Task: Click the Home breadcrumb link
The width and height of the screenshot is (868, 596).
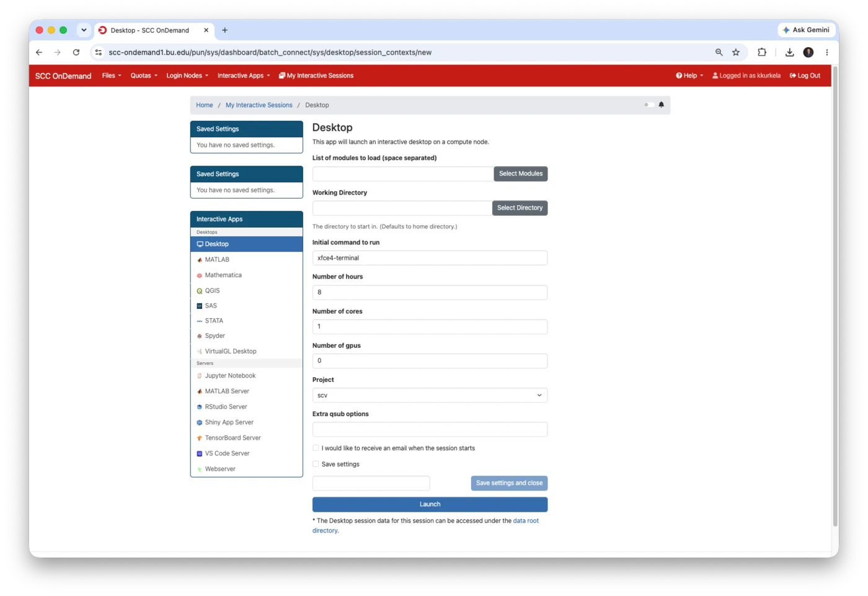Action: [x=205, y=105]
